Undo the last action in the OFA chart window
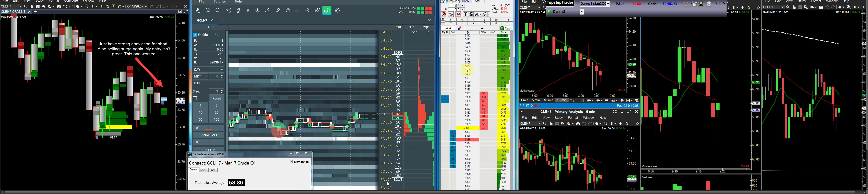Screen dimensions: 868x194 pyautogui.click(x=65, y=6)
